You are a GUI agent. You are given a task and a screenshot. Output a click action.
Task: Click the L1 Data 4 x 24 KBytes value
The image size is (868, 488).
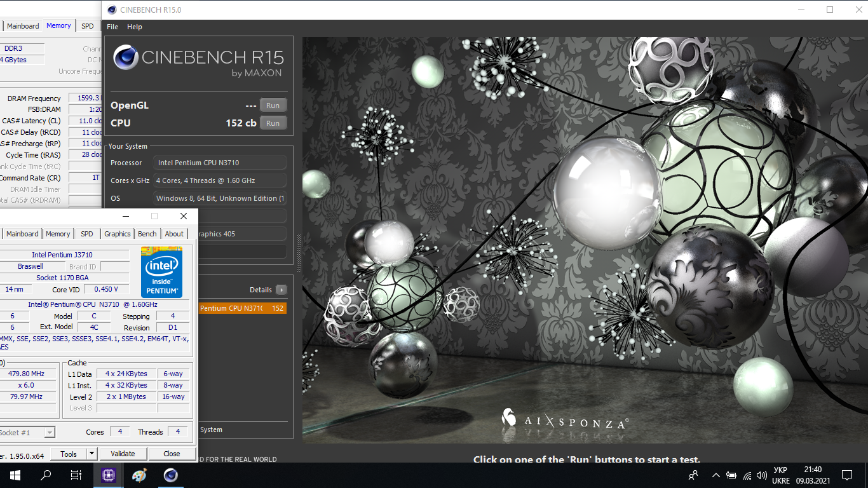click(x=126, y=374)
